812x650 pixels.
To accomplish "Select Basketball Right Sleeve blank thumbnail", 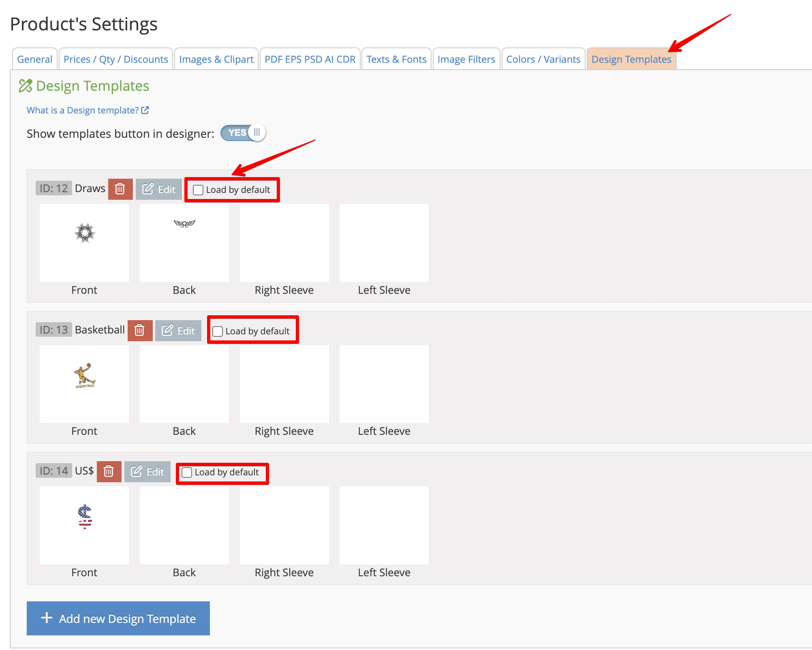I will pos(284,384).
